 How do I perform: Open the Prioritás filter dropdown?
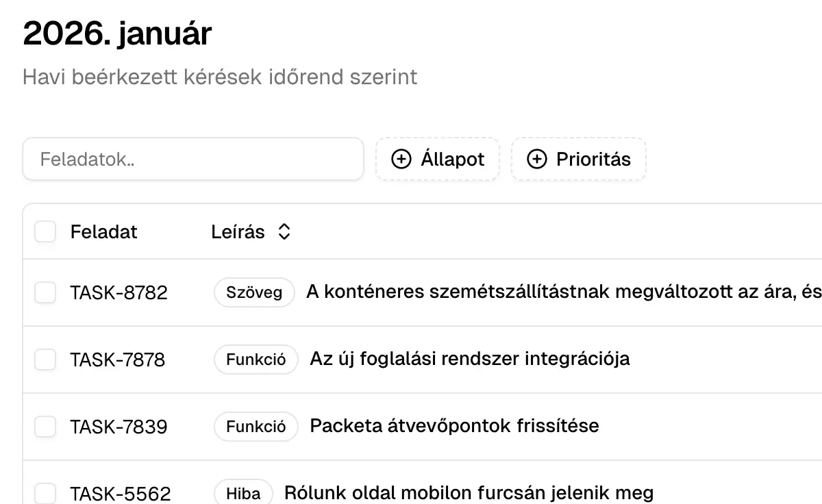click(579, 160)
